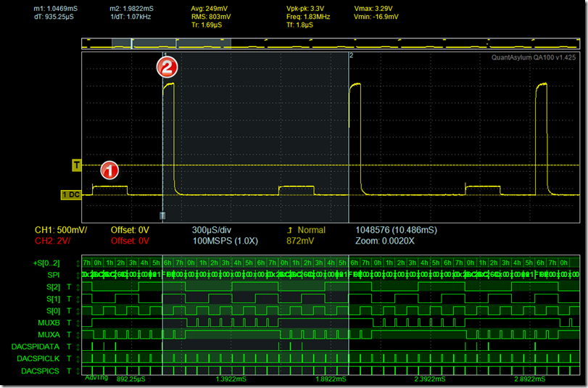Image resolution: width=588 pixels, height=388 pixels.
Task: Click the yellow CH1 Offset: 0V value
Action: [130, 230]
